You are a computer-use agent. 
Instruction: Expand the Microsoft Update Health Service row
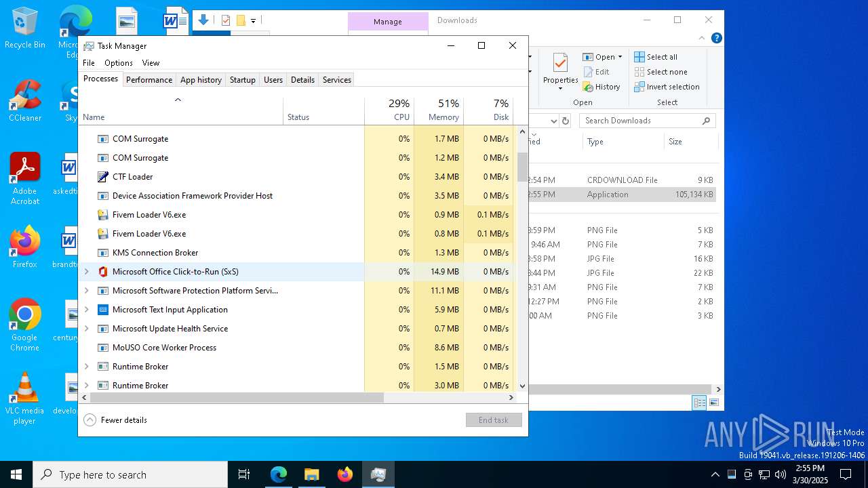(86, 329)
